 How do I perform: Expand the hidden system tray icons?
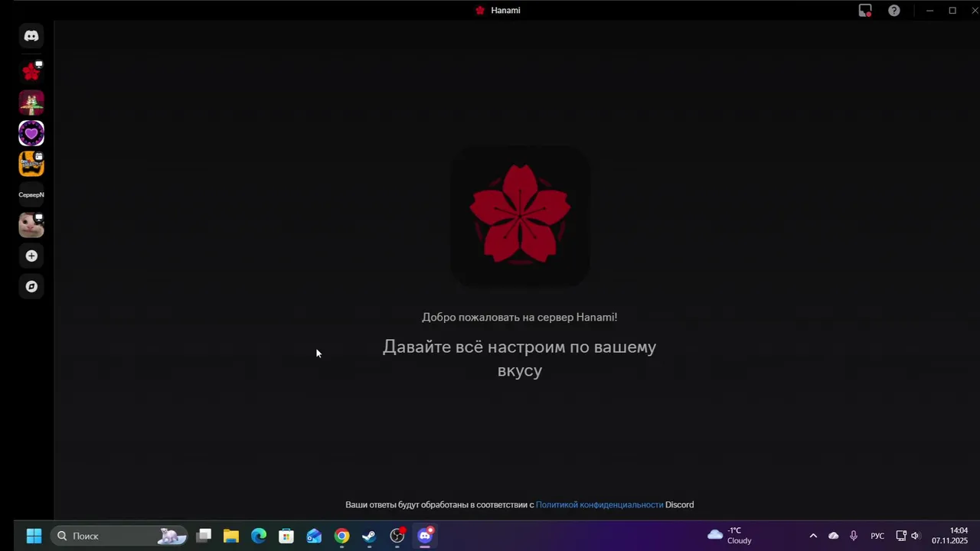click(x=813, y=536)
